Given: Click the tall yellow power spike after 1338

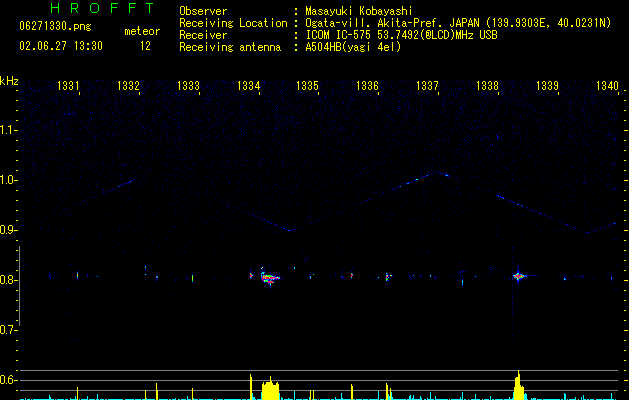Looking at the screenshot, I should click(519, 385).
